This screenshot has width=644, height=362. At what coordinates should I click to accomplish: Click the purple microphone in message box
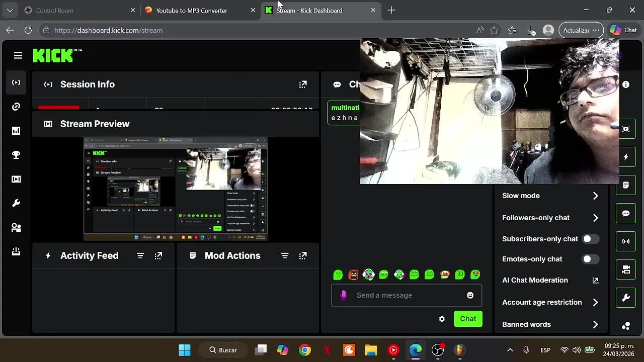tap(344, 295)
